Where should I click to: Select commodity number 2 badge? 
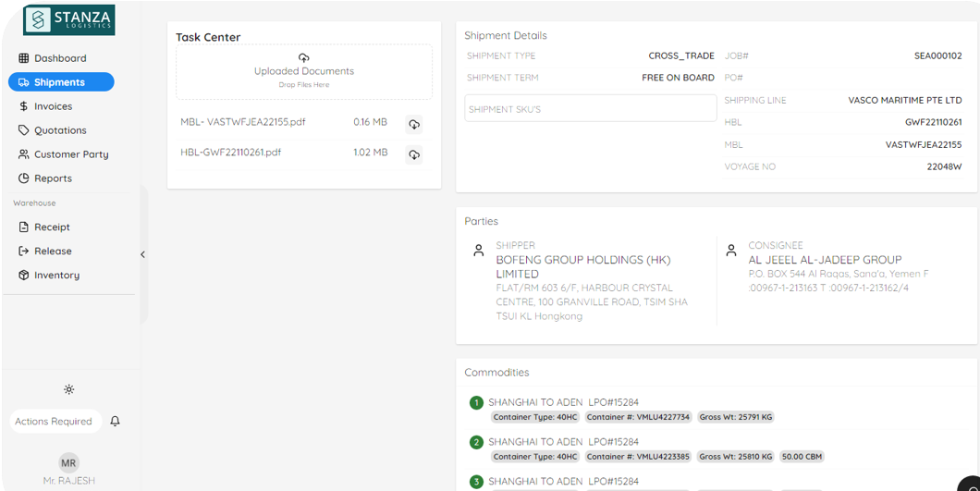(x=476, y=442)
